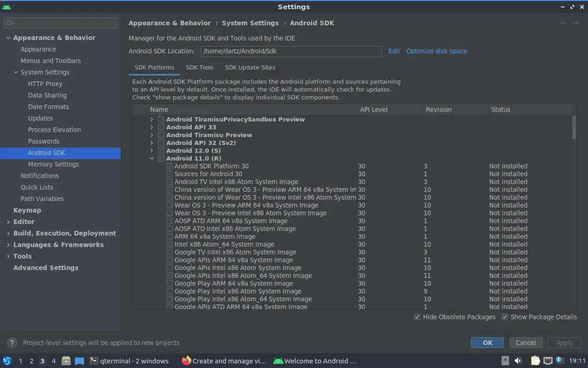Screen dimensions: 588x368
Task: Select Wear OS 3 - Preview ARM 64 v8a checkbox
Action: pyautogui.click(x=170, y=205)
